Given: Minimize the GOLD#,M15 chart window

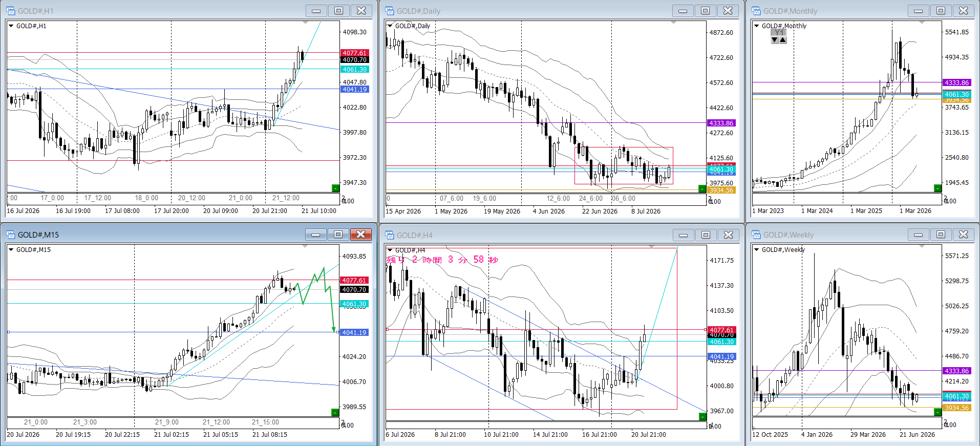Looking at the screenshot, I should pyautogui.click(x=315, y=235).
